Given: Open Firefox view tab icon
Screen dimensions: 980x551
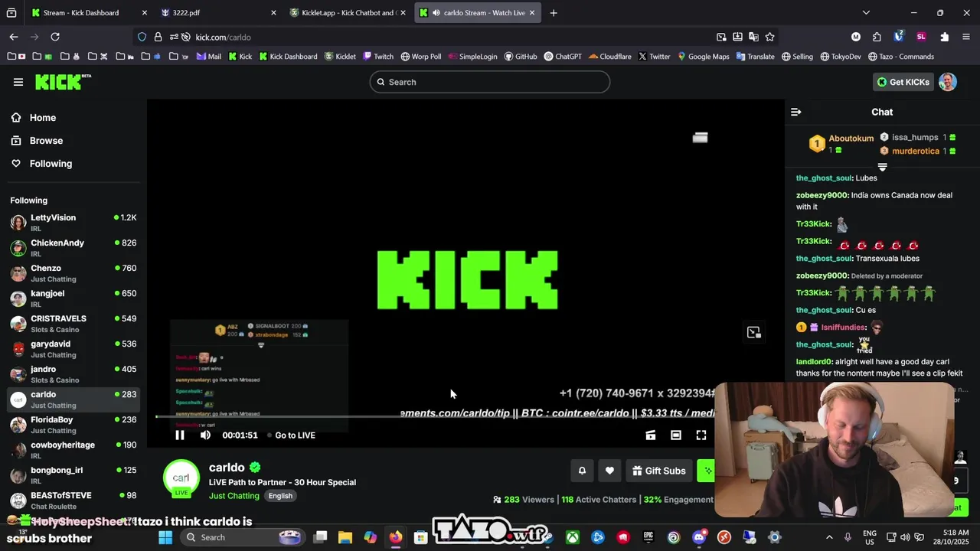Looking at the screenshot, I should [x=11, y=12].
